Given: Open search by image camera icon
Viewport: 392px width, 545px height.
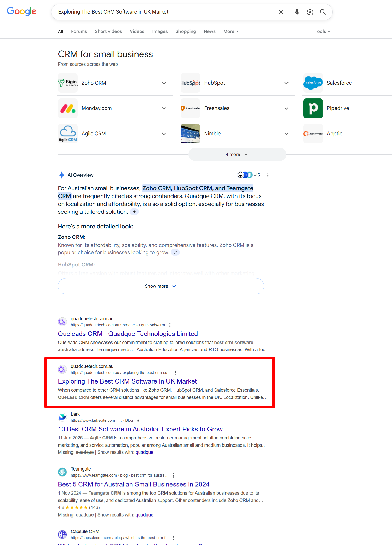Looking at the screenshot, I should [310, 12].
